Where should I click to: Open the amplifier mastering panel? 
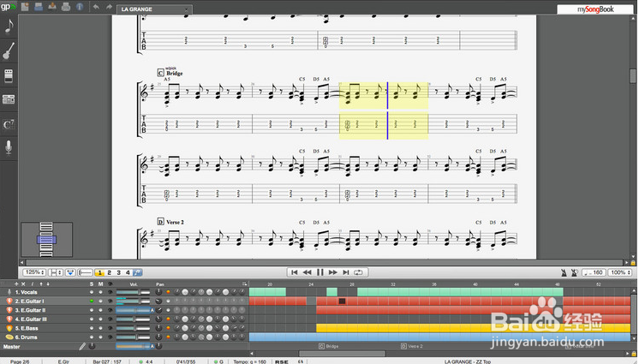(9, 99)
